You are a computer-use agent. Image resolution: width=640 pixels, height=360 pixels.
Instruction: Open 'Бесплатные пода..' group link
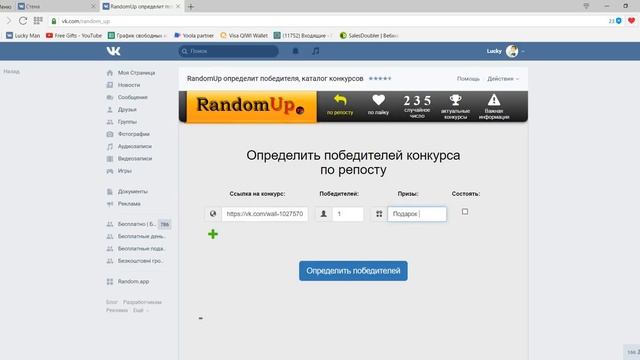point(141,249)
